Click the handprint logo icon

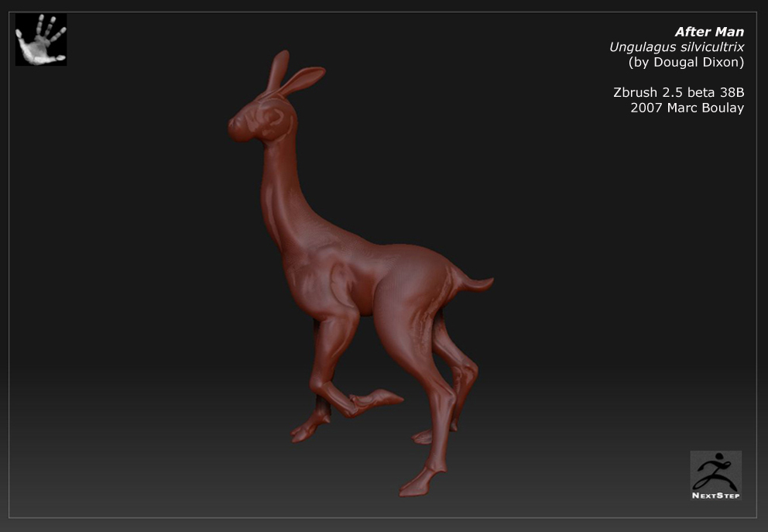(41, 39)
